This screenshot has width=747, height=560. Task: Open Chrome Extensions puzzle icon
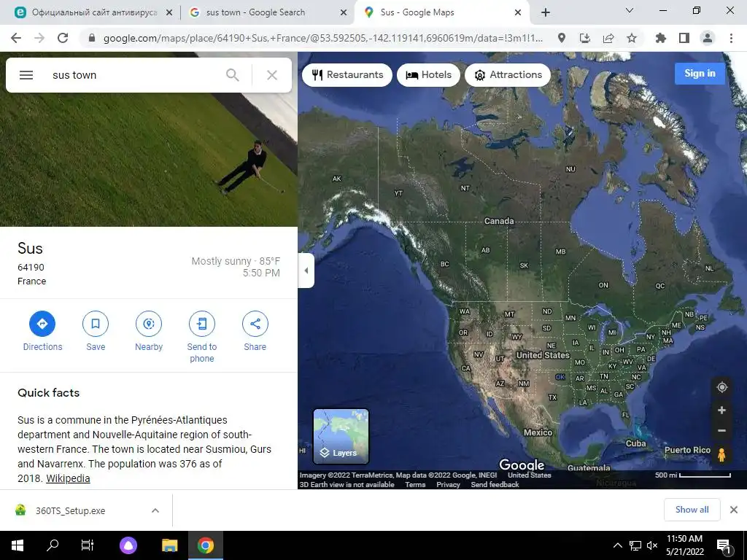661,38
